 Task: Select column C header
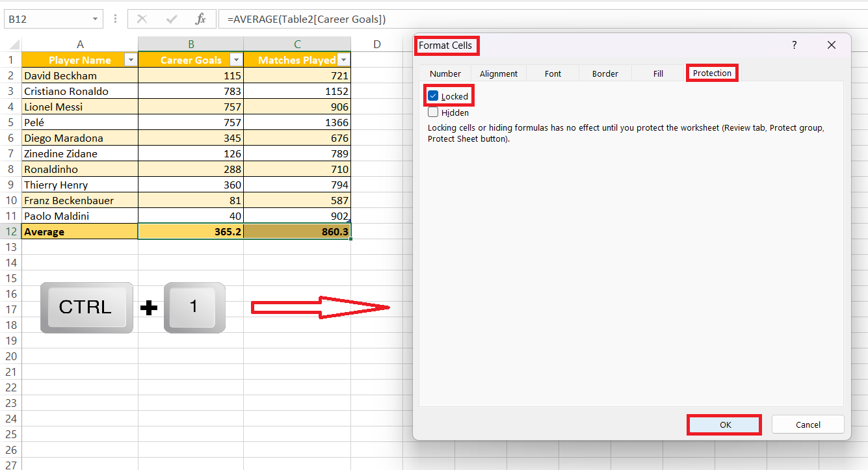tap(297, 44)
